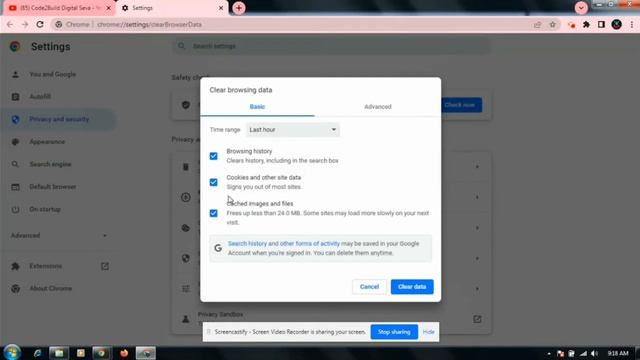Toggle the side panel icon
The height and width of the screenshot is (360, 640).
point(601,24)
